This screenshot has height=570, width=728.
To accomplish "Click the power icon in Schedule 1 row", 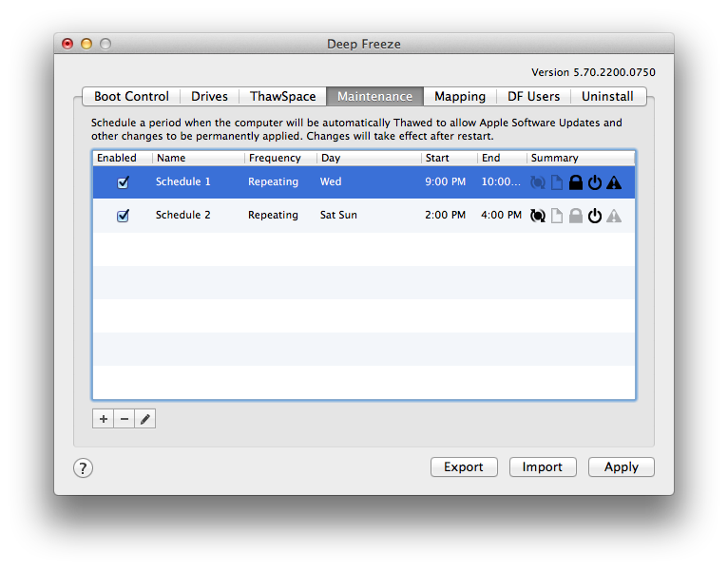I will (x=595, y=182).
